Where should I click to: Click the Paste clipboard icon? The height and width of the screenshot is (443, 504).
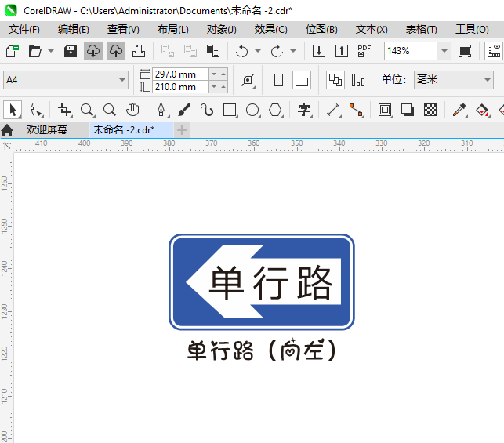point(212,51)
